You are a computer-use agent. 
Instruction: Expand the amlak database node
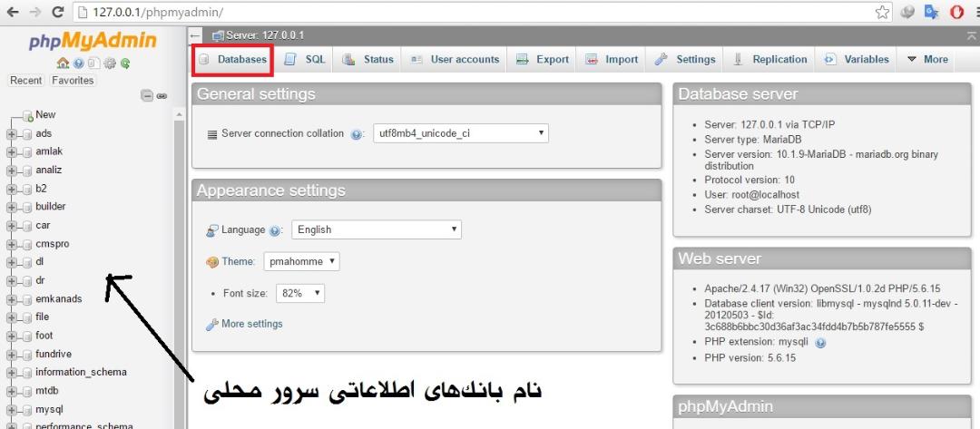[11, 152]
